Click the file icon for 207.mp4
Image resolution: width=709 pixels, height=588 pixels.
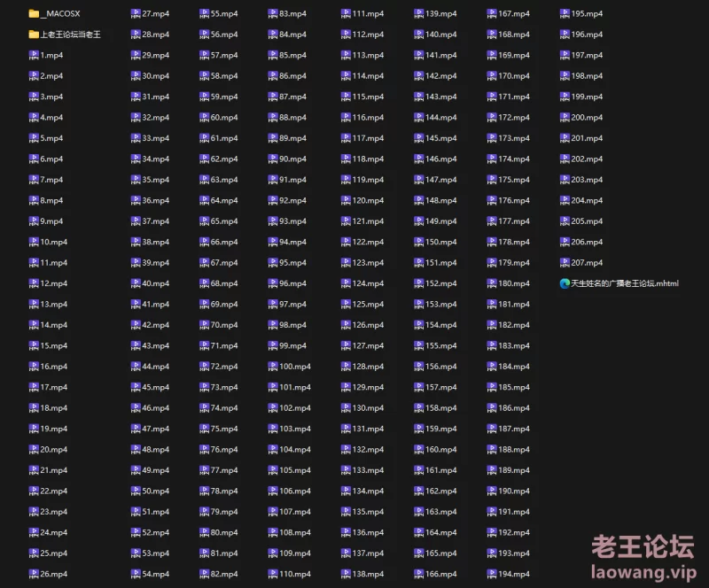pyautogui.click(x=565, y=263)
